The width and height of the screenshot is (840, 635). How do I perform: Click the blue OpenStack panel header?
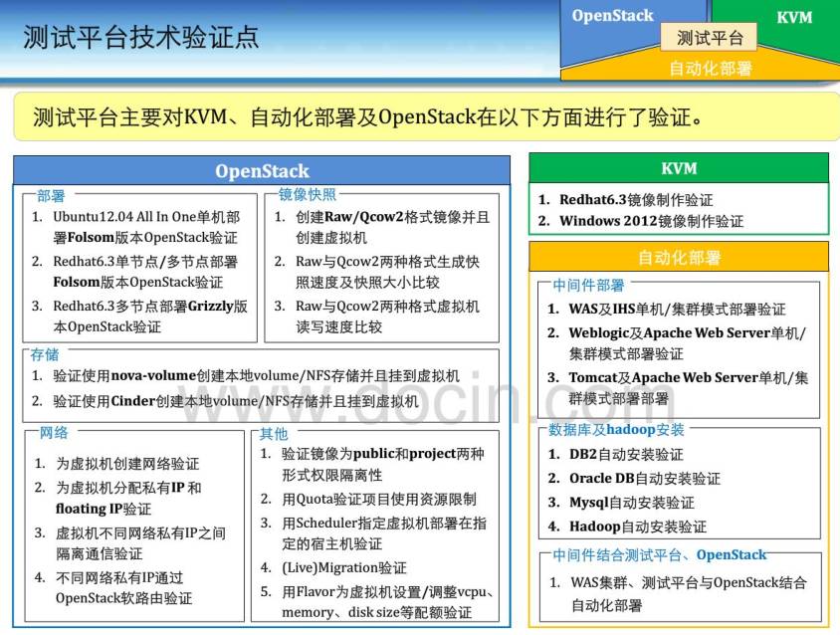(262, 170)
